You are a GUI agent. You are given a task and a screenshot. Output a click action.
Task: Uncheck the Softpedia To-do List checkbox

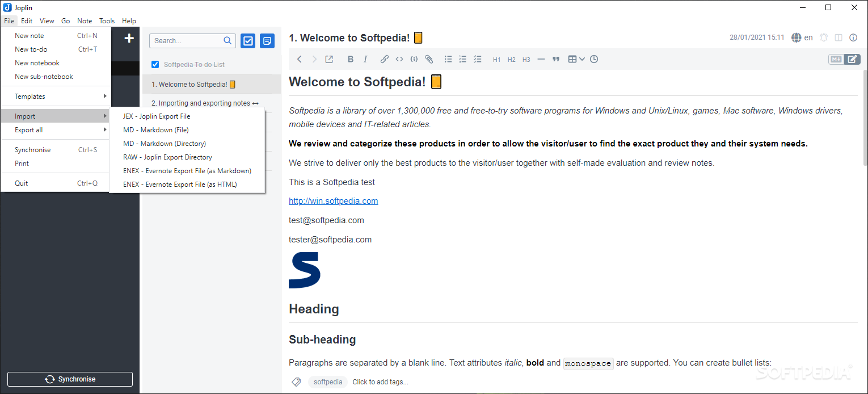point(155,64)
